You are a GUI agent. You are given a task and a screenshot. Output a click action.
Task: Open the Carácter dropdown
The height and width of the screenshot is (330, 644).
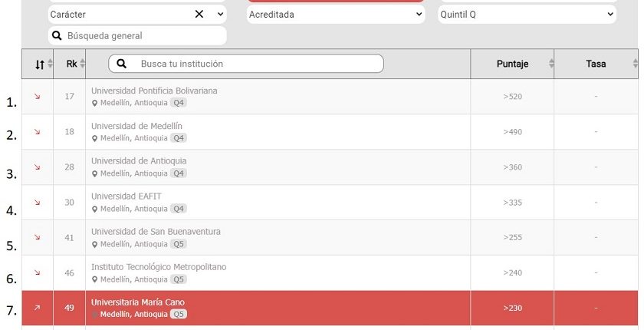(221, 15)
